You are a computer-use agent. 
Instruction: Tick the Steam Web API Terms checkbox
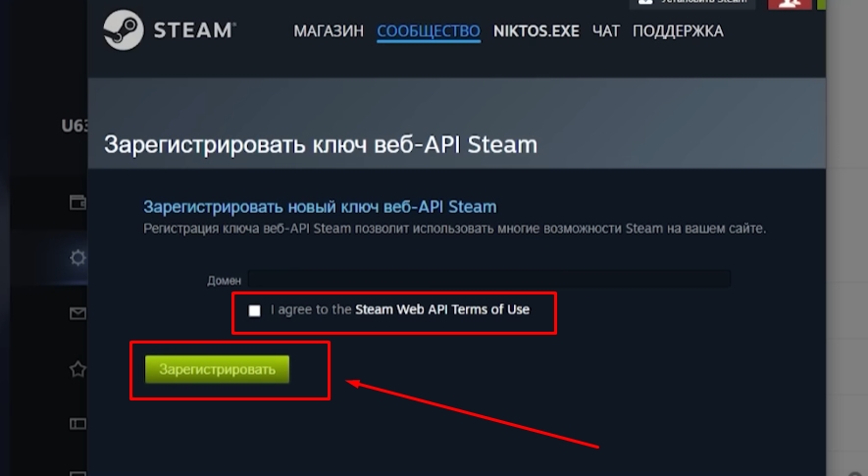255,311
